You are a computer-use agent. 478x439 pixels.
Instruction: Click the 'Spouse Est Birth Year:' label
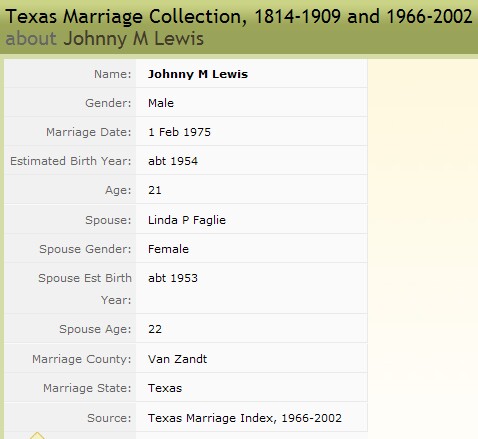pos(85,289)
